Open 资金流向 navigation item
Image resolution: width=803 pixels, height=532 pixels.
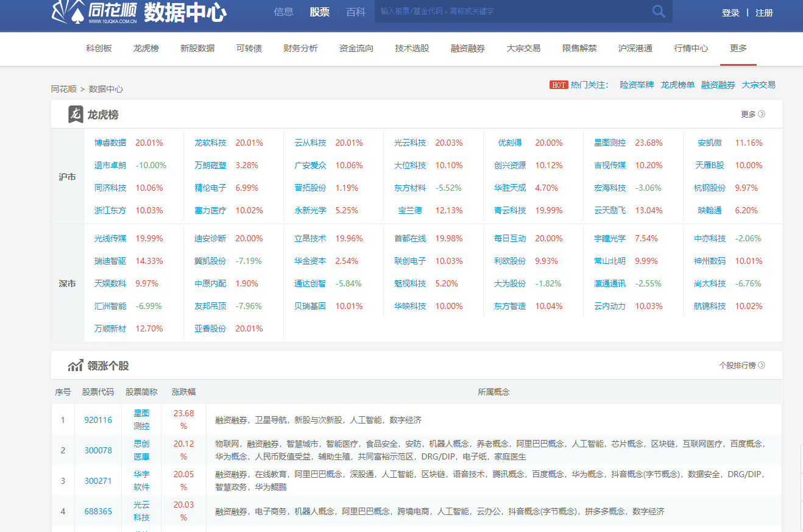point(356,48)
